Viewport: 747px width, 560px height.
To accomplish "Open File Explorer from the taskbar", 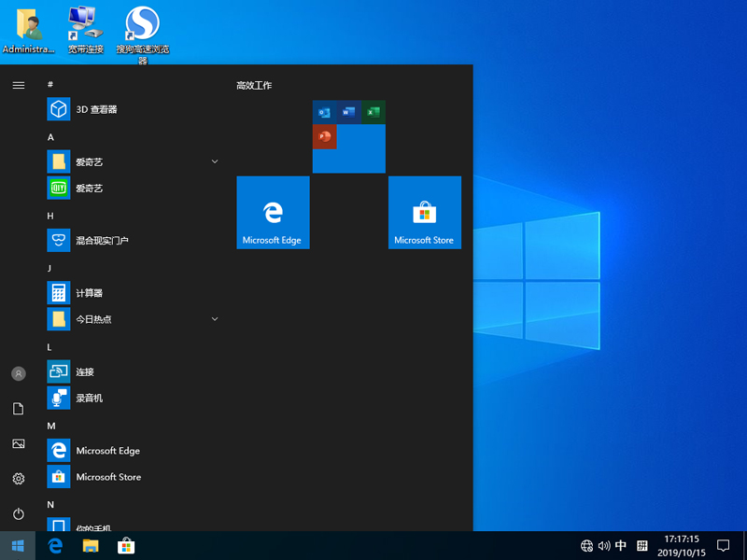I will pyautogui.click(x=89, y=545).
